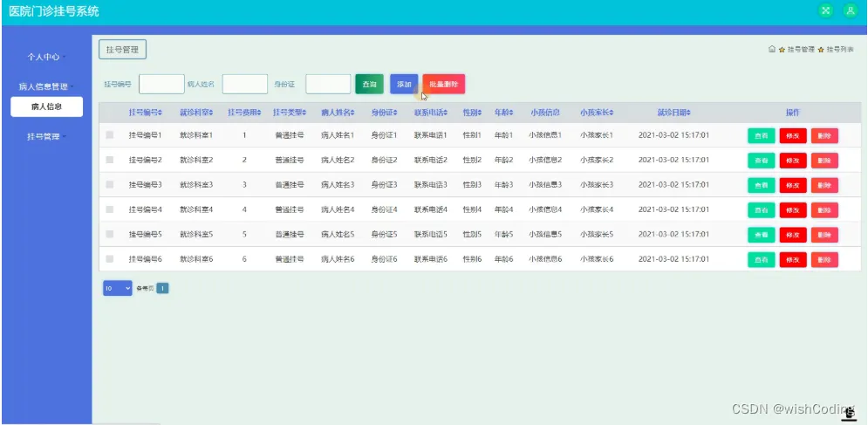Click the green 查询 search button
Viewport: 868px width, 425px height.
pyautogui.click(x=369, y=85)
